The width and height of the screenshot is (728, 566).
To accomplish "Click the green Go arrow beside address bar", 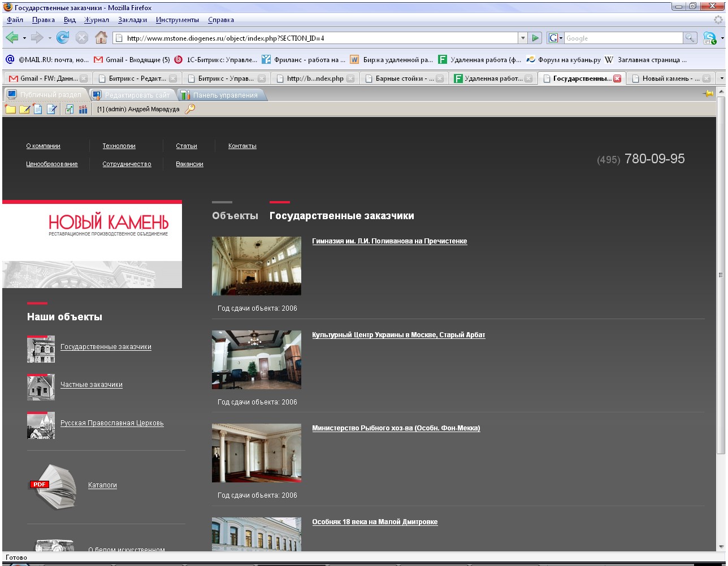I will (536, 38).
